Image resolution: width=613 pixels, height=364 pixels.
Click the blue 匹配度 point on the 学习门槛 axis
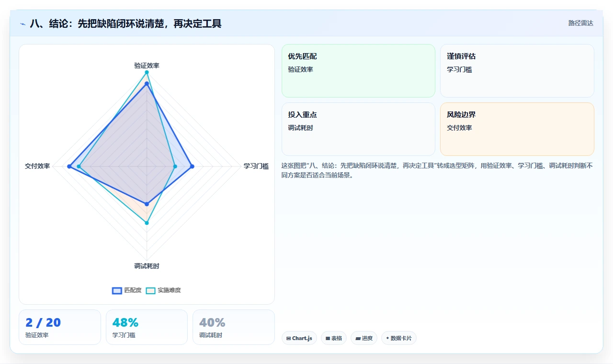tap(192, 166)
